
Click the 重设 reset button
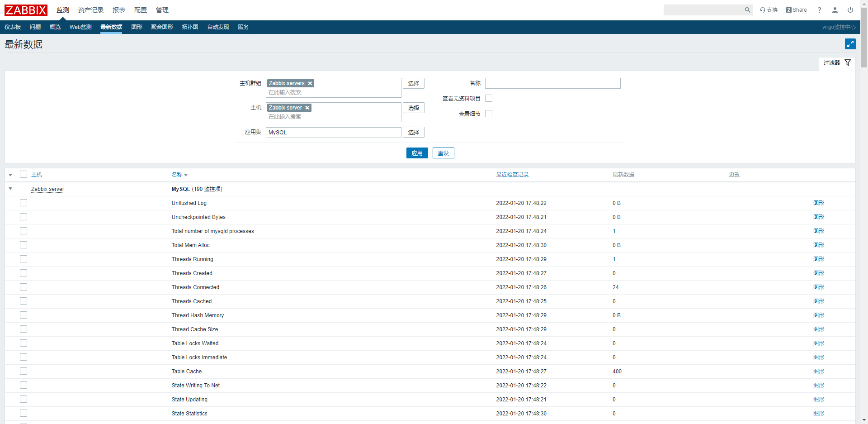tap(443, 153)
